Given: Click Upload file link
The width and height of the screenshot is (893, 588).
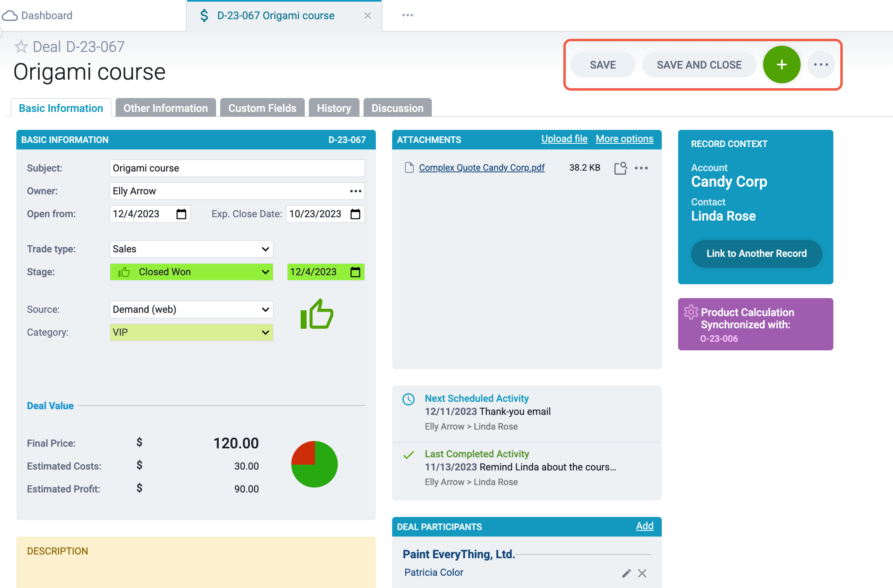Looking at the screenshot, I should (565, 139).
